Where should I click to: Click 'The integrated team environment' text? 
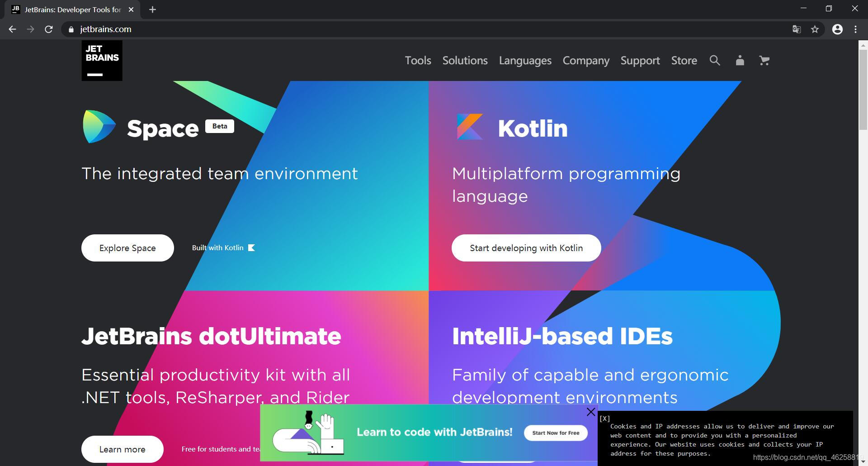pyautogui.click(x=220, y=174)
